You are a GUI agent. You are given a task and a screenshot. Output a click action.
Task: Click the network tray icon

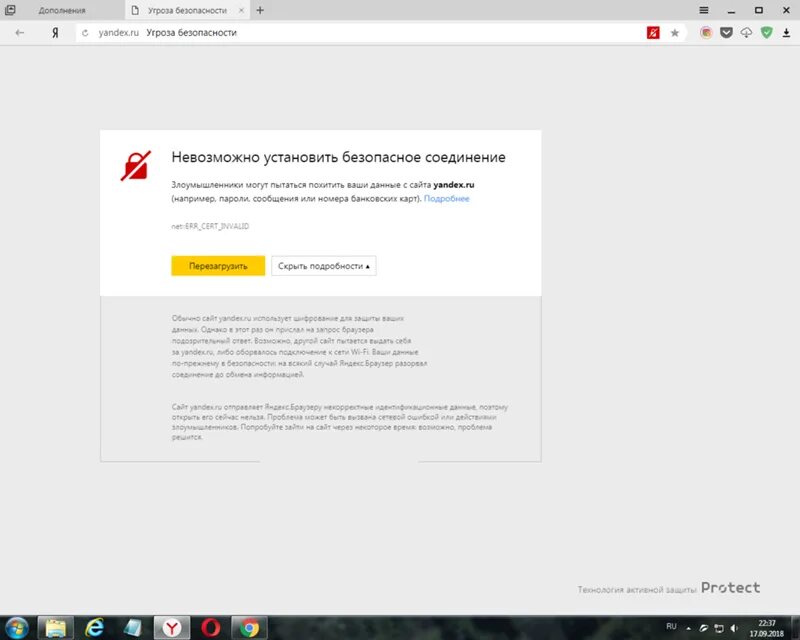(719, 628)
